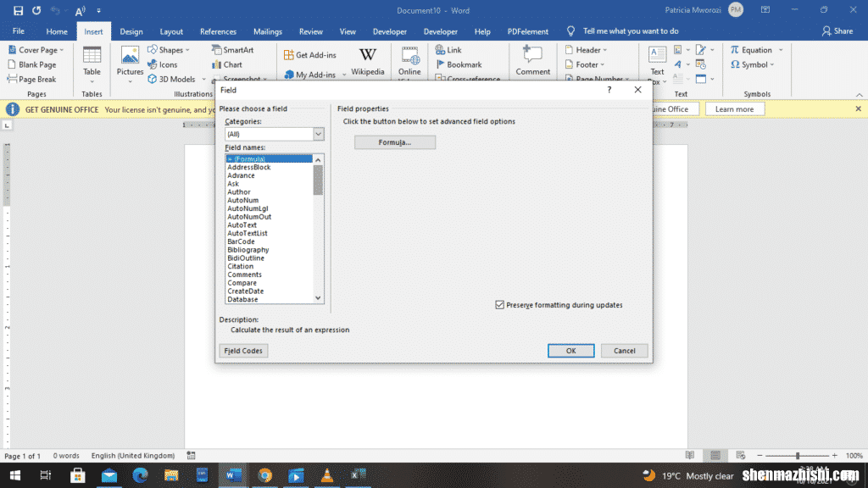Switch to the Design tab
This screenshot has height=488, width=868.
(131, 31)
